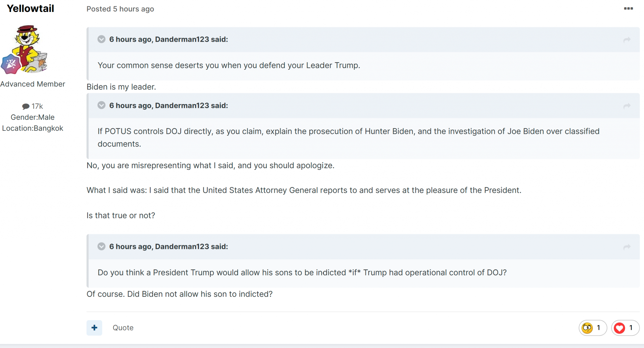Open the Yellowtail username profile link
The height and width of the screenshot is (348, 644).
pos(31,8)
